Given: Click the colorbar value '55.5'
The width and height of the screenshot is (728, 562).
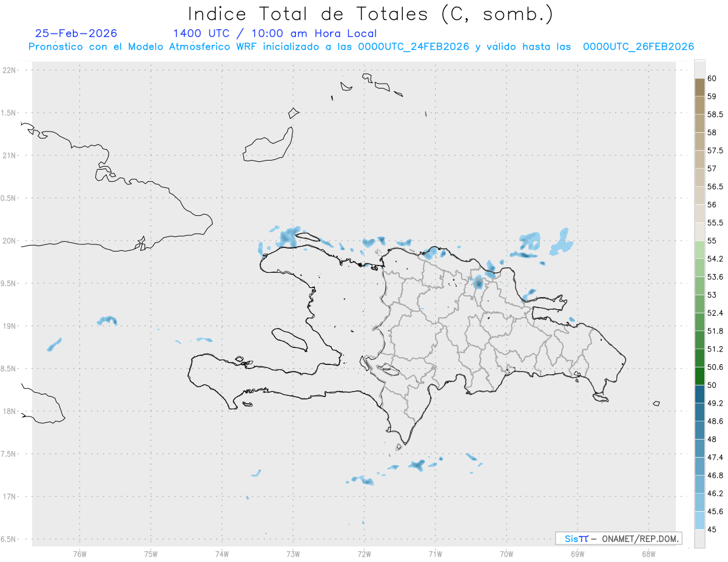Looking at the screenshot, I should tap(715, 223).
